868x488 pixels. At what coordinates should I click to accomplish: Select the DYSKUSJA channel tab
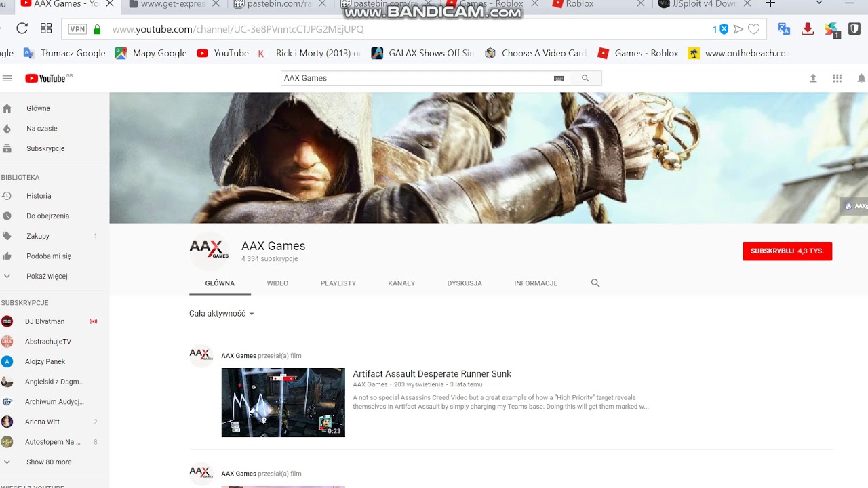point(465,283)
